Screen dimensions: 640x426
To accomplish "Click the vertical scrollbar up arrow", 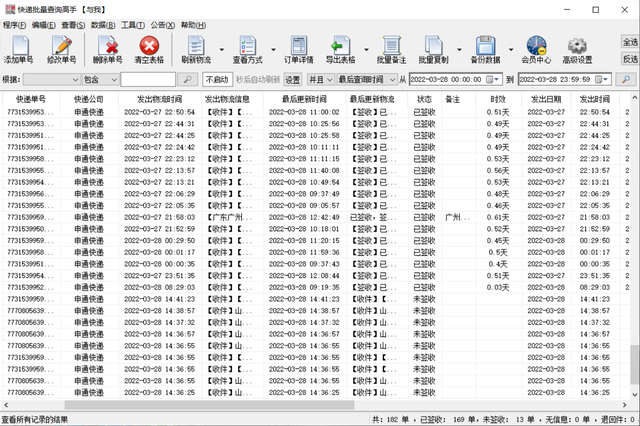I will [635, 98].
